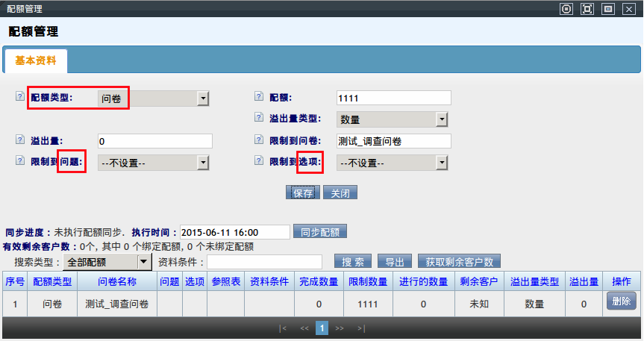Screen dimensions: 644x341
Task: Open the 搜索类型 全部配额 dropdown
Action: pyautogui.click(x=143, y=262)
